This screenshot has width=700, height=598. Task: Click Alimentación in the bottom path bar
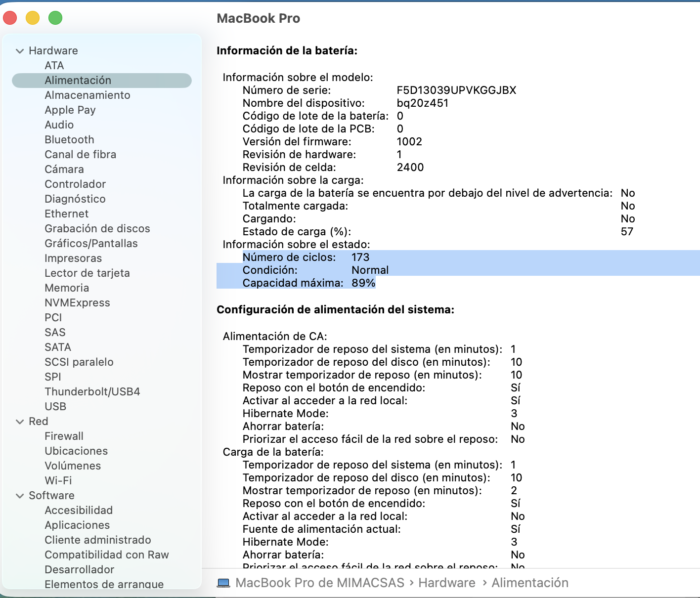[530, 583]
